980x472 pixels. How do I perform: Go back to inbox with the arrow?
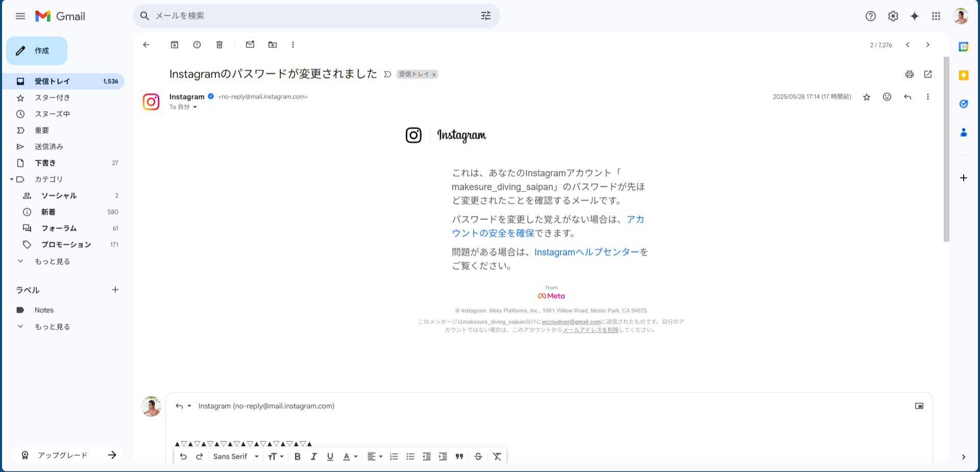coord(146,45)
